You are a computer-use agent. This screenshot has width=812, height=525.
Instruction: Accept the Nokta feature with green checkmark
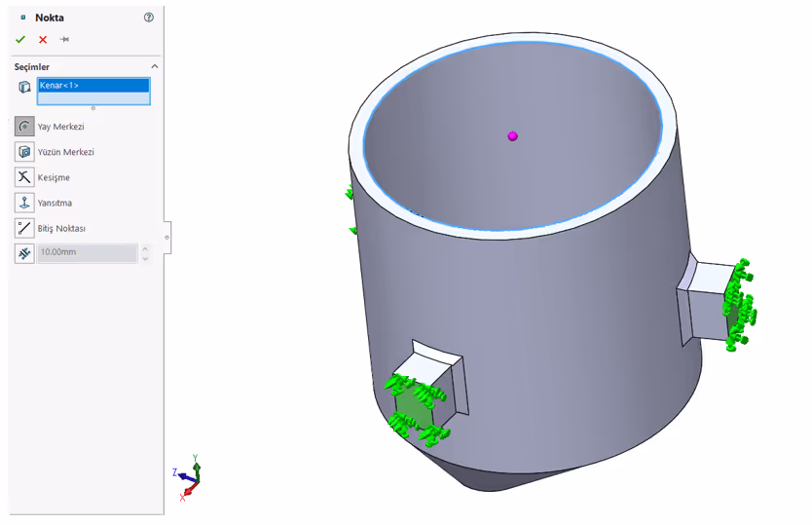pos(20,39)
